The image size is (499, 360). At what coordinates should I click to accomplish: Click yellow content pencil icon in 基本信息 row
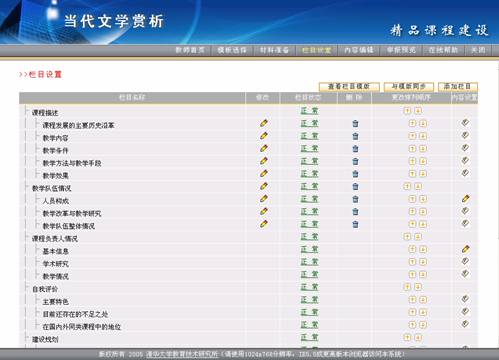(x=466, y=249)
